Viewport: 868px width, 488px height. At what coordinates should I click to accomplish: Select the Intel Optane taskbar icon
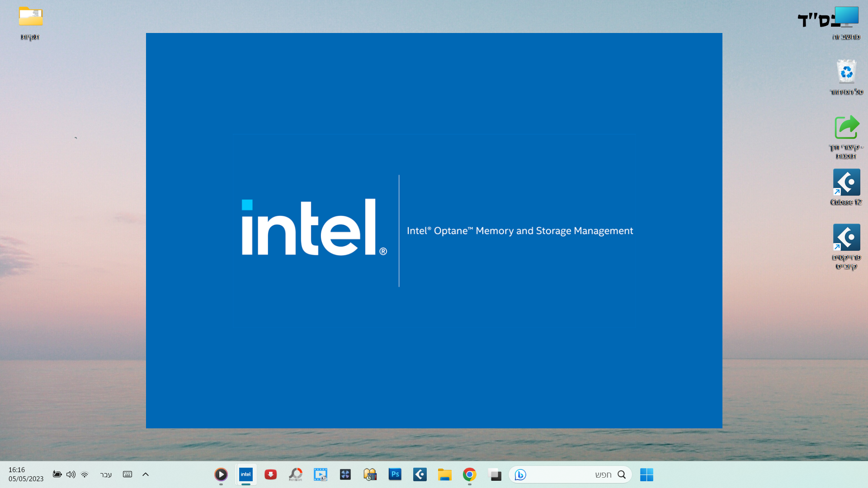pyautogui.click(x=246, y=474)
